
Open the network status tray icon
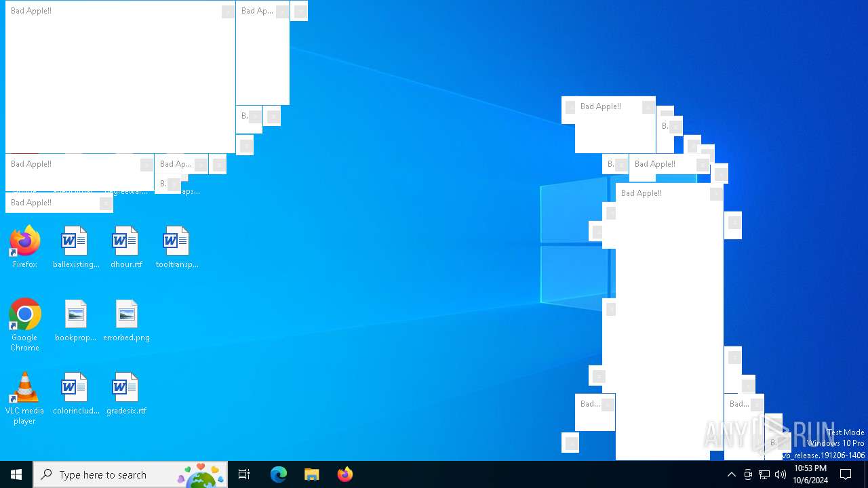click(x=764, y=474)
